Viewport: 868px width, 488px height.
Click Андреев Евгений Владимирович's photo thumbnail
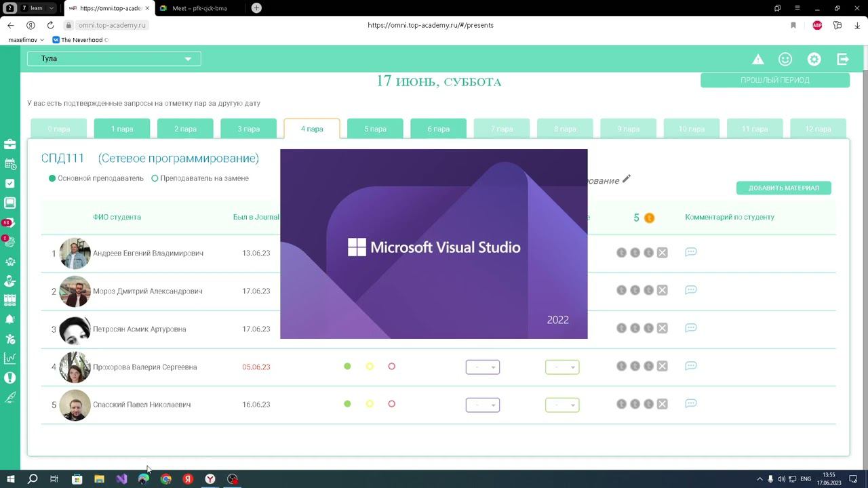75,253
